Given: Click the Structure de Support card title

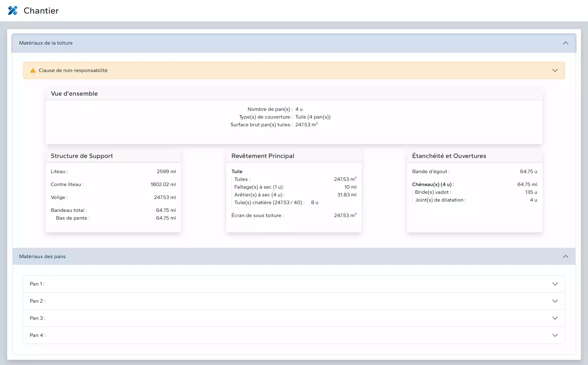Looking at the screenshot, I should tap(82, 156).
